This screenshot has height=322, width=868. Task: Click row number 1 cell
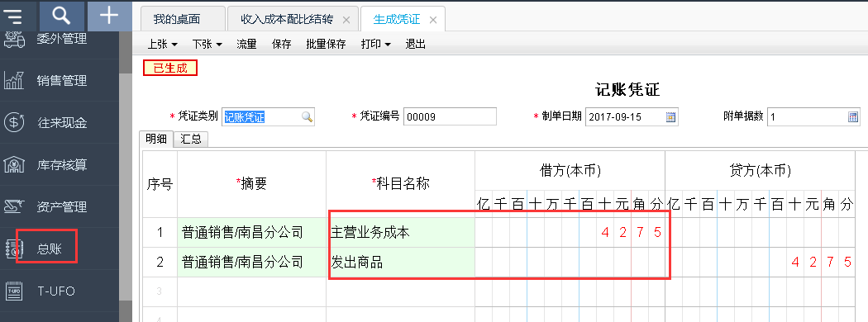(160, 232)
